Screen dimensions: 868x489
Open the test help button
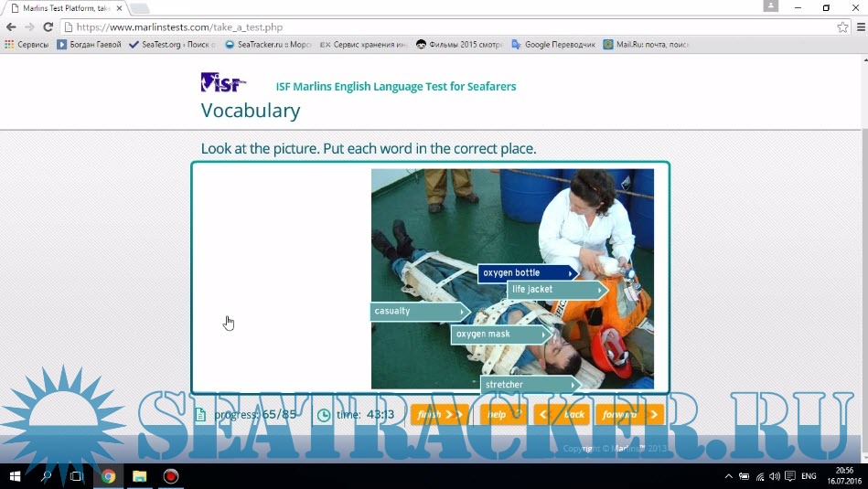pos(502,415)
